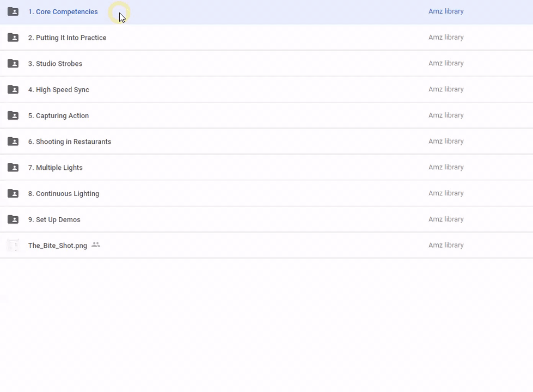533x392 pixels.
Task: Click the Set Up Demos folder icon
Action: (13, 219)
